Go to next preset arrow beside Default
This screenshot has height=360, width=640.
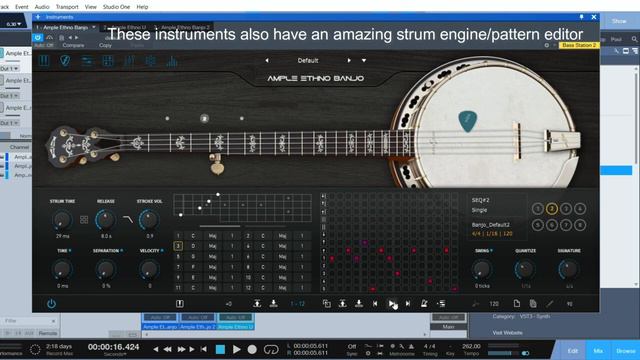(349, 60)
